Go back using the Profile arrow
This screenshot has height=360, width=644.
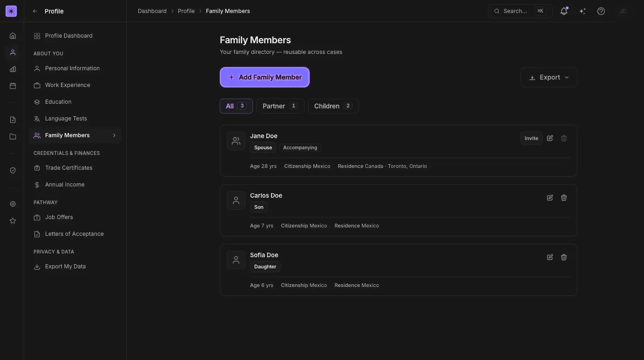(x=35, y=11)
